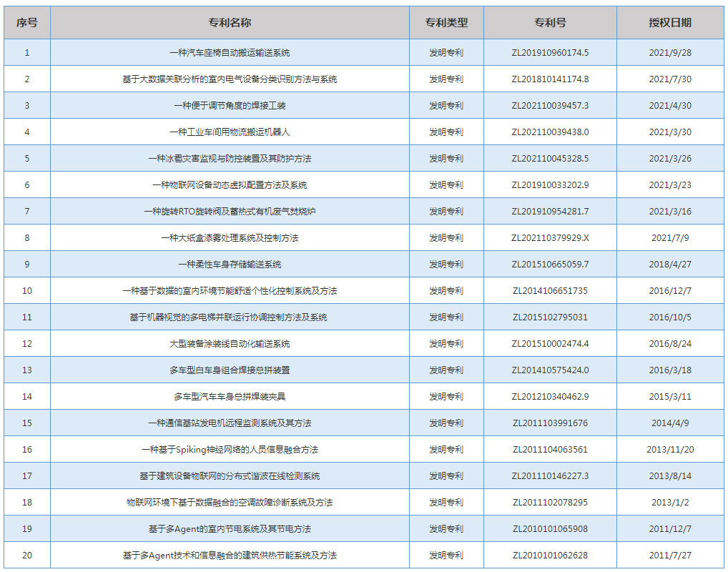Click patent number ZL201910954281.7
This screenshot has width=728, height=572.
pyautogui.click(x=550, y=212)
